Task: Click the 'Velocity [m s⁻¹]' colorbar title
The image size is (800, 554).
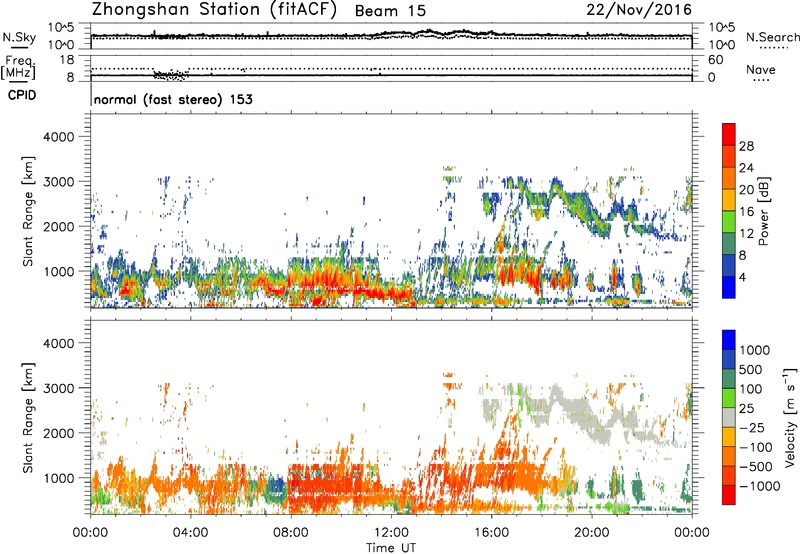Action: click(x=790, y=417)
